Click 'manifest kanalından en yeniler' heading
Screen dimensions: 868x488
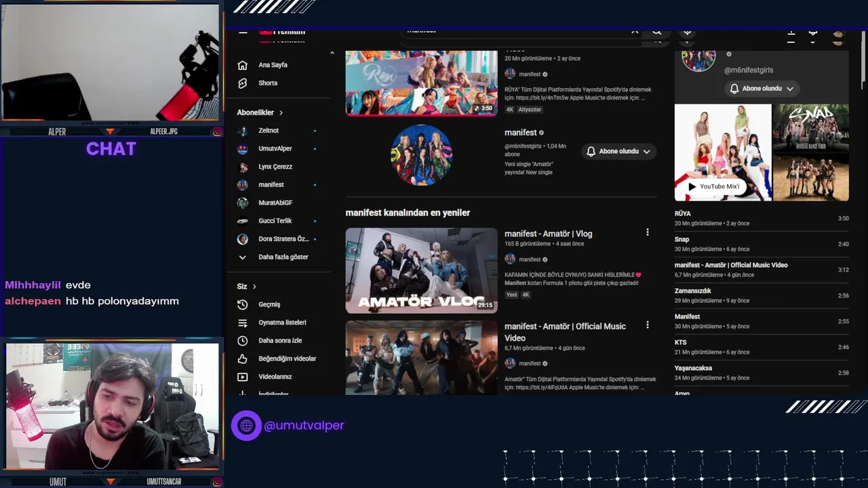(408, 213)
